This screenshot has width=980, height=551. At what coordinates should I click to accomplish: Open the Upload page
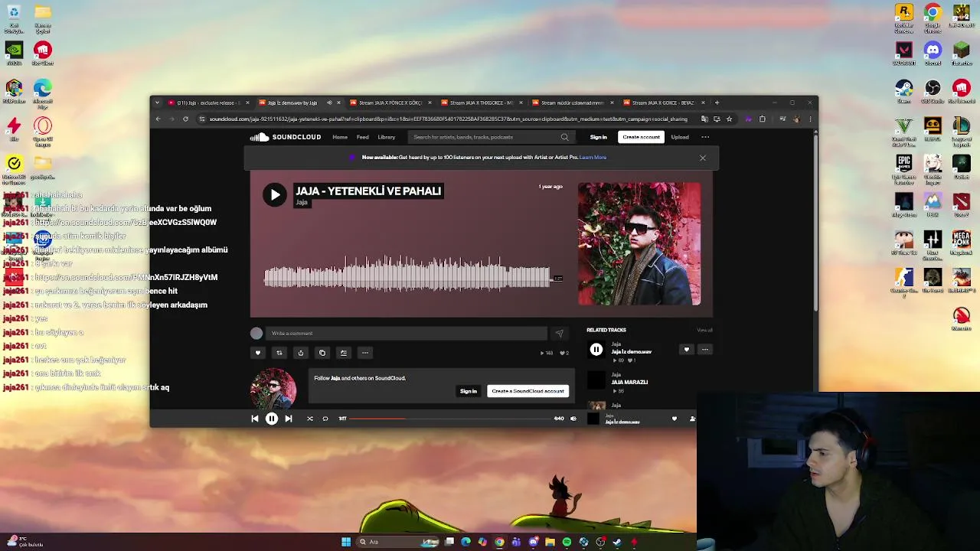coord(680,137)
